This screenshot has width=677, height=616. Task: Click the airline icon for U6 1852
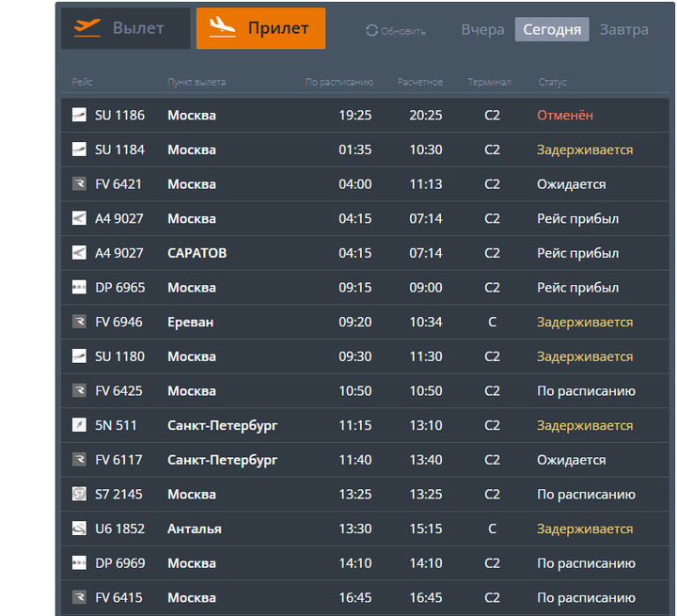[x=79, y=529]
